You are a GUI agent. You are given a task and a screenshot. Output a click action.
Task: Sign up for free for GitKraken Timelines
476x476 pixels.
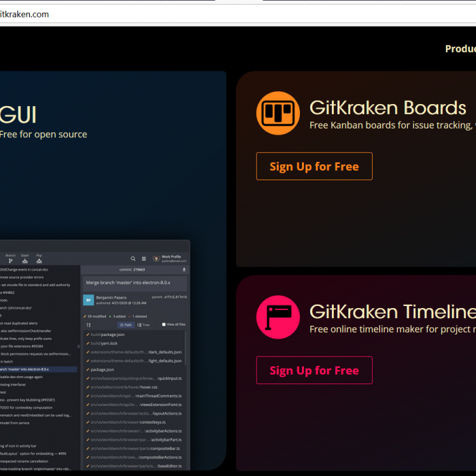coord(314,371)
